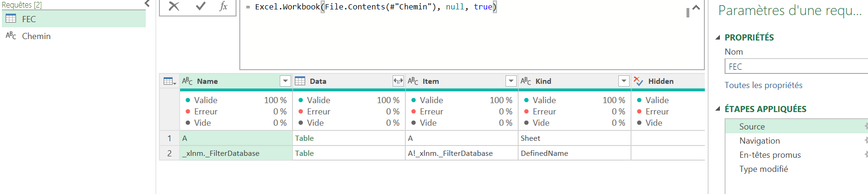The height and width of the screenshot is (194, 868).
Task: Click the Erreur quality row under the Data column
Action: [x=349, y=111]
